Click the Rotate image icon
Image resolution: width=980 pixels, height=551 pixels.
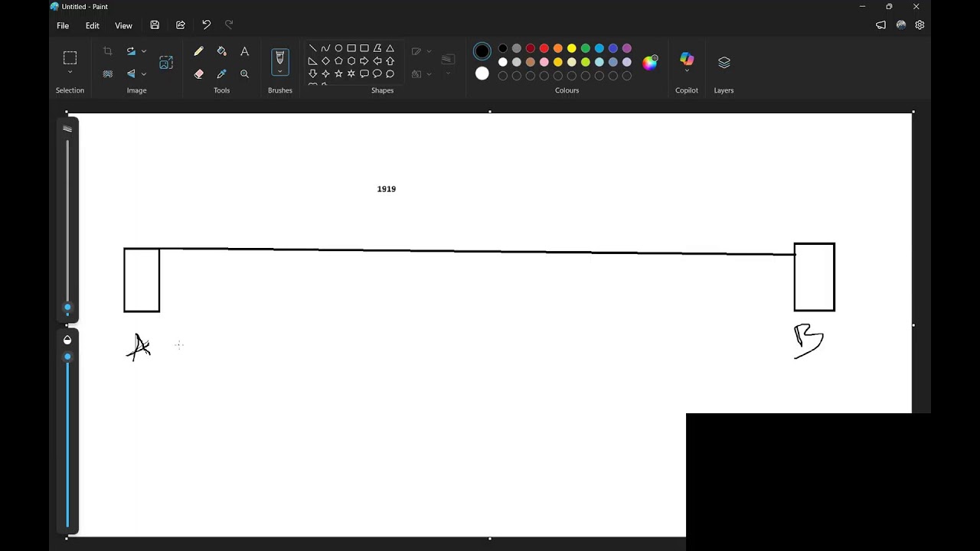pyautogui.click(x=131, y=51)
